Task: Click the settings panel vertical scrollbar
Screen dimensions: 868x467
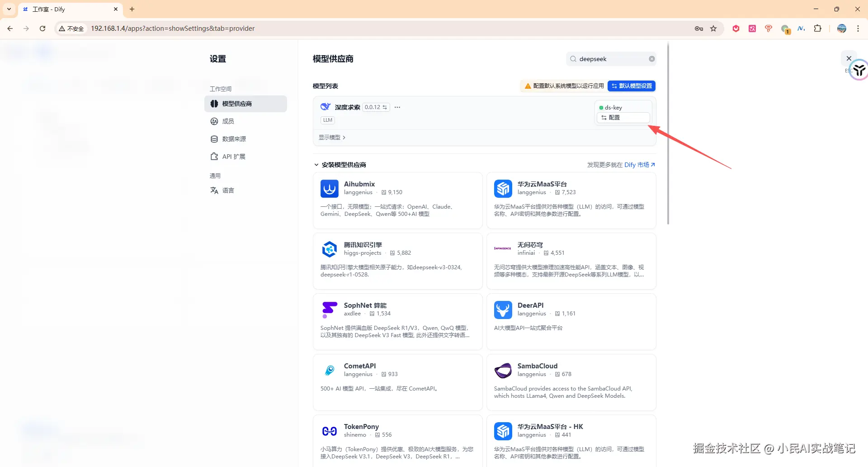Action: (x=668, y=133)
